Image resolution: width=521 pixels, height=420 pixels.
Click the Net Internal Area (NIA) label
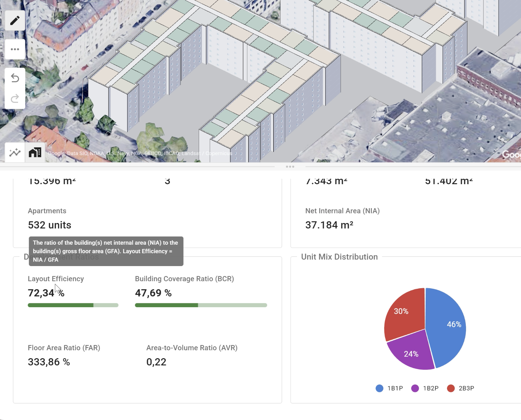342,211
